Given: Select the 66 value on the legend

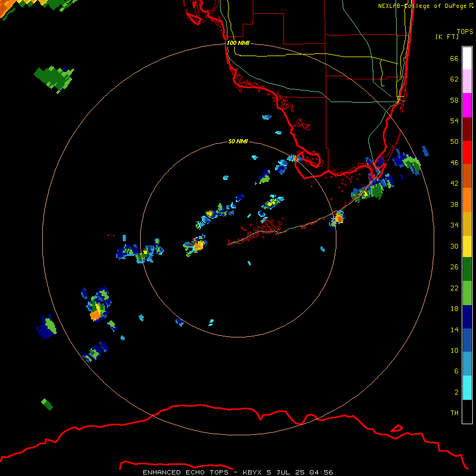Looking at the screenshot, I should pyautogui.click(x=454, y=58).
